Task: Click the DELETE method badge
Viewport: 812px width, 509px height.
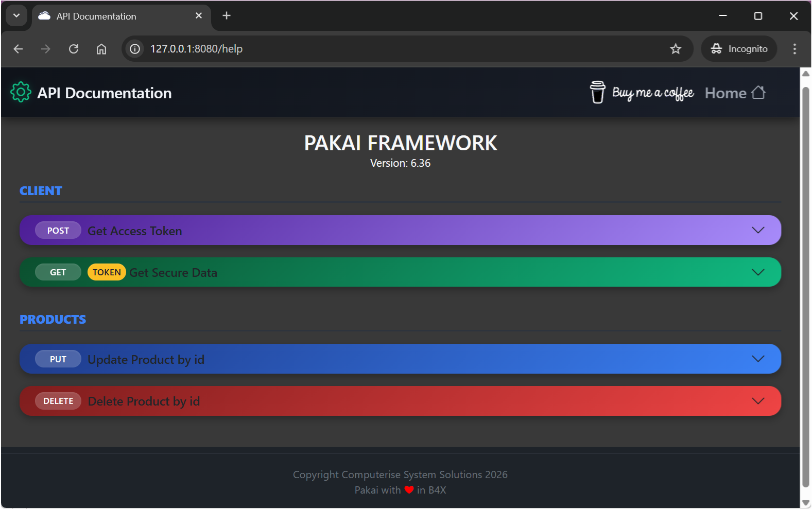Action: [58, 401]
